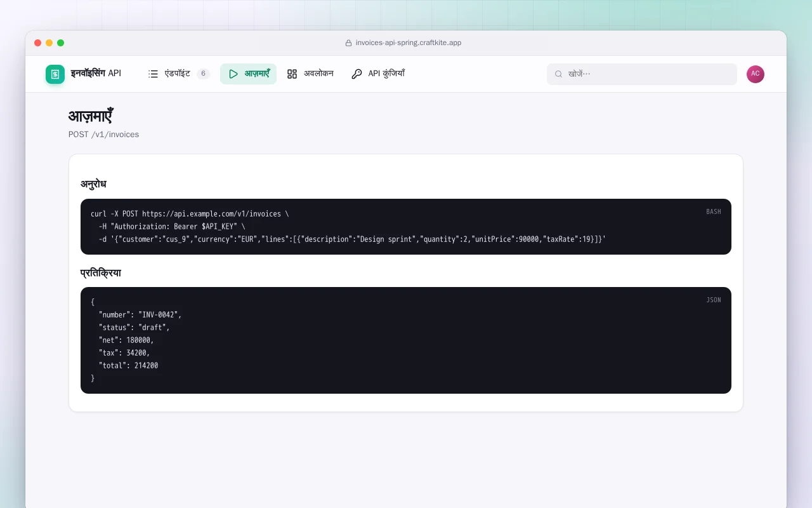Click the endpoint count badge 6
The height and width of the screenshot is (508, 812).
[x=203, y=74]
